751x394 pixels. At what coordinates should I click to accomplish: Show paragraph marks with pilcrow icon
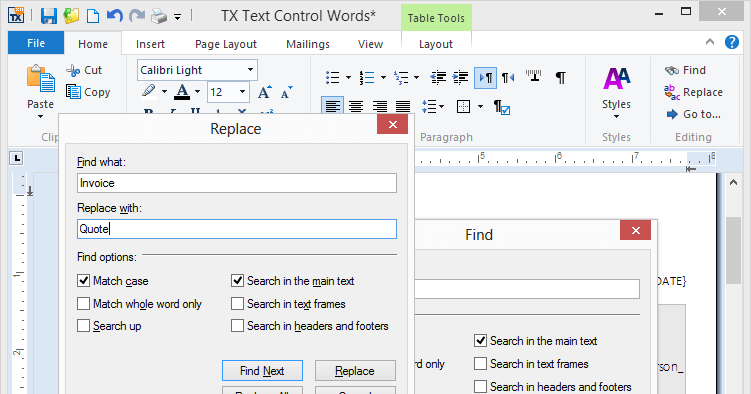(560, 77)
